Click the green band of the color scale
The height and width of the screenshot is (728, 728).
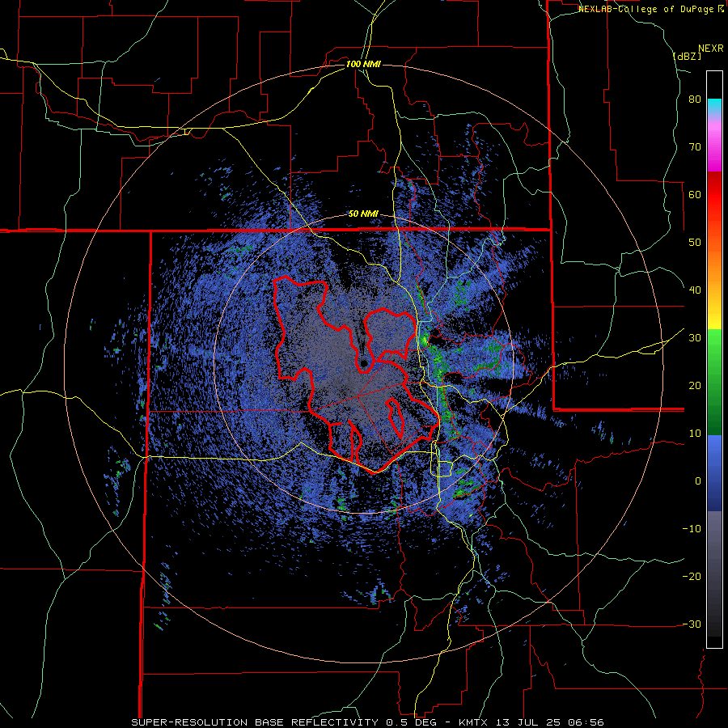coord(714,382)
